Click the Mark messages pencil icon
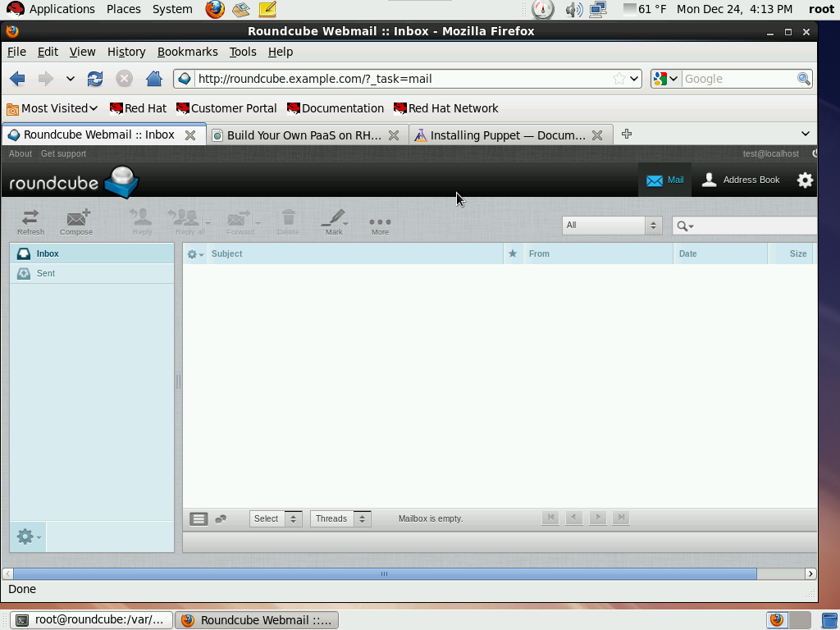This screenshot has width=840, height=630. click(x=334, y=221)
